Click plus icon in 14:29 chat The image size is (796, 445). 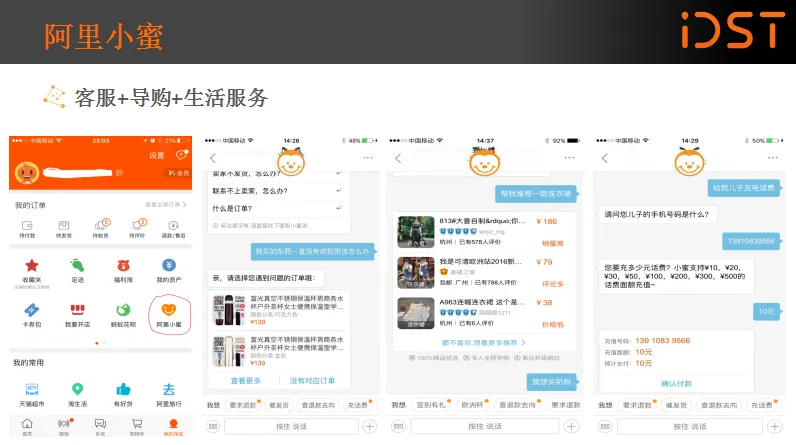(775, 426)
